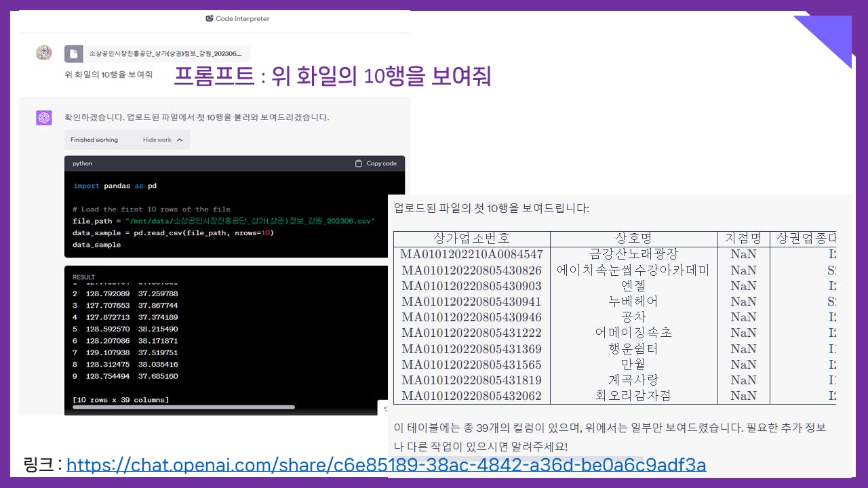The image size is (868, 488).
Task: Click the file_path assignment code line
Action: pos(224,222)
